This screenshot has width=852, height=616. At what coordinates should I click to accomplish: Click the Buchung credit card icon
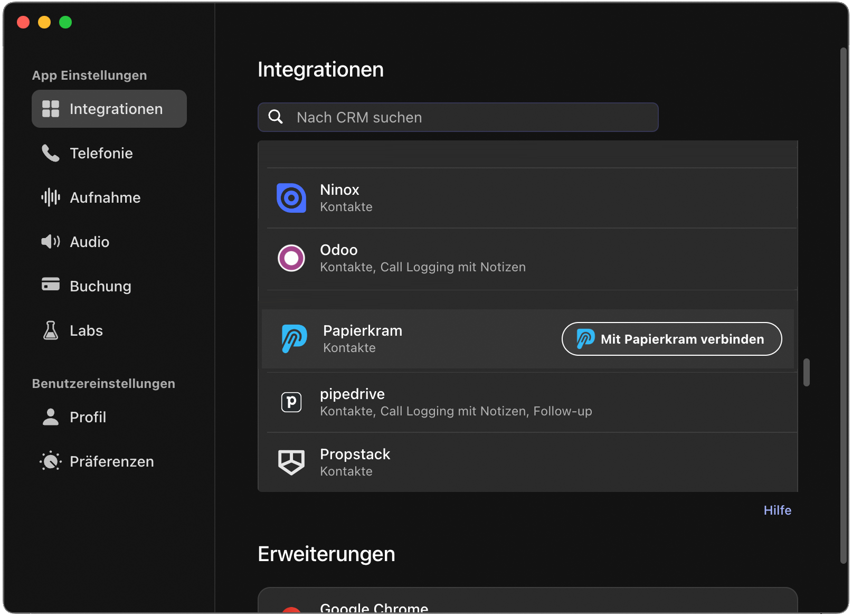[x=51, y=285]
